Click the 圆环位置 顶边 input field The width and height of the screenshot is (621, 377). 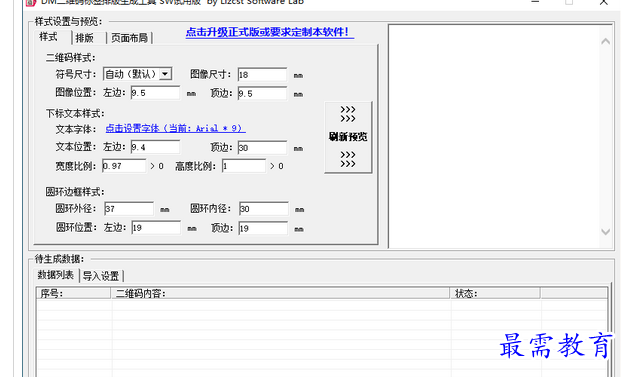pyautogui.click(x=263, y=228)
